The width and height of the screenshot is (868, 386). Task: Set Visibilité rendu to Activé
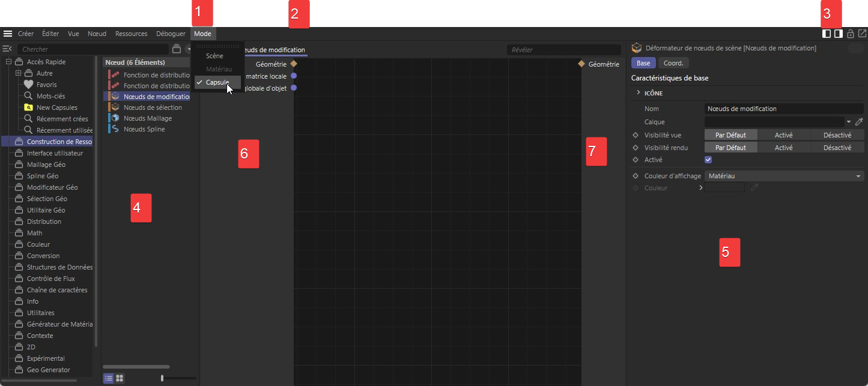coord(783,148)
